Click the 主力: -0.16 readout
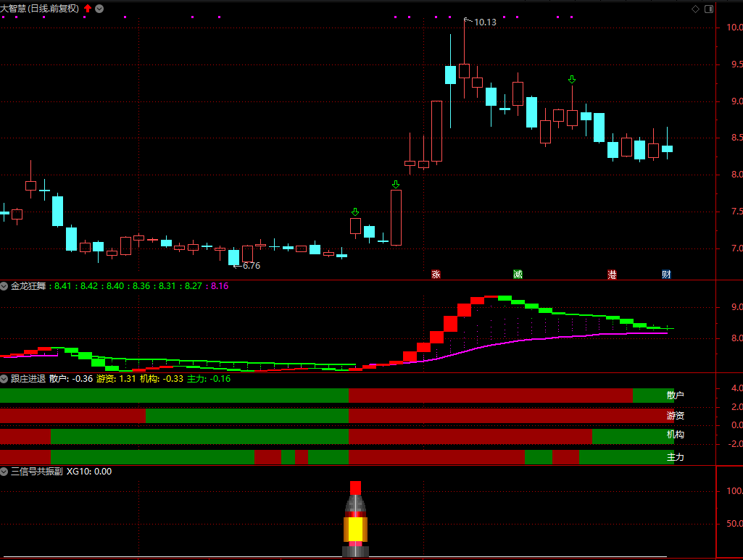Image resolution: width=743 pixels, height=560 pixels. [209, 379]
